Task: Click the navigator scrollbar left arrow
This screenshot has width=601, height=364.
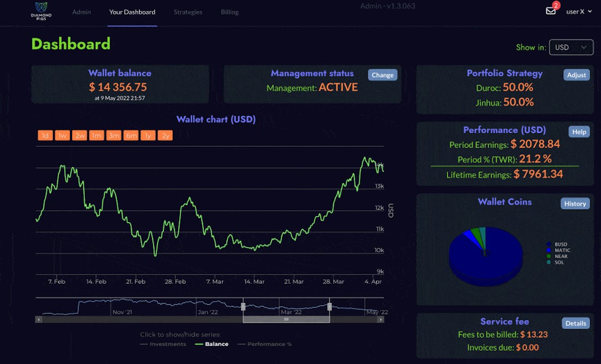Action: point(38,319)
